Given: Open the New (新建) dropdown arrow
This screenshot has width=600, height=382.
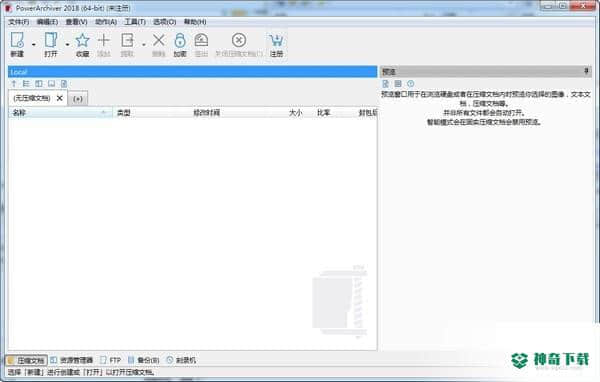Looking at the screenshot, I should coord(34,45).
